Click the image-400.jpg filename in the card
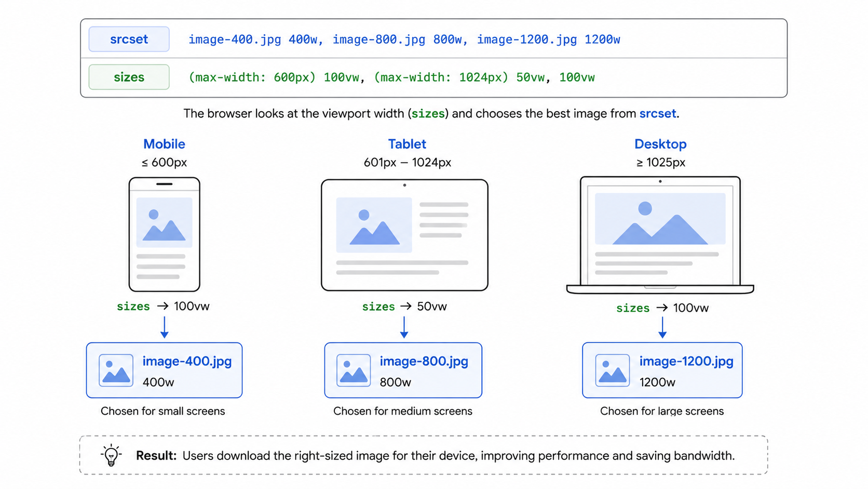The width and height of the screenshot is (868, 489). coord(187,361)
